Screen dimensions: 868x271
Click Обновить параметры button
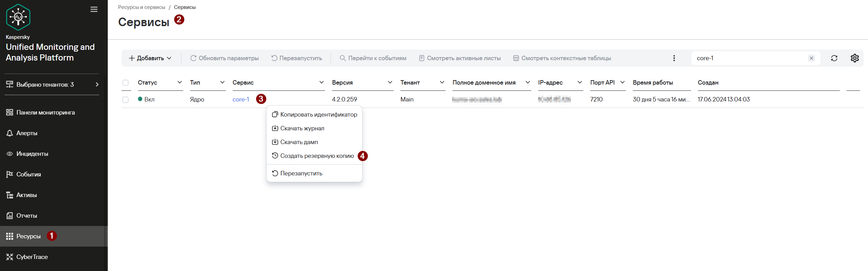pyautogui.click(x=224, y=58)
